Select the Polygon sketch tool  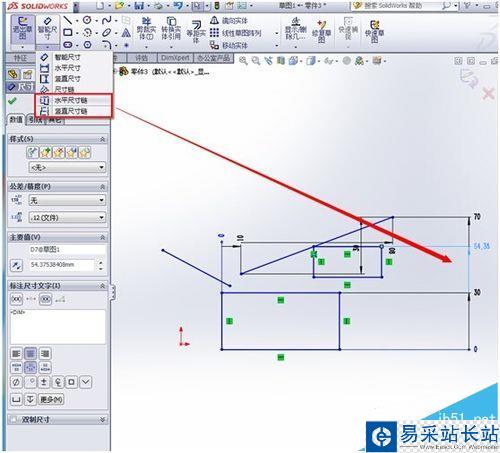(88, 45)
